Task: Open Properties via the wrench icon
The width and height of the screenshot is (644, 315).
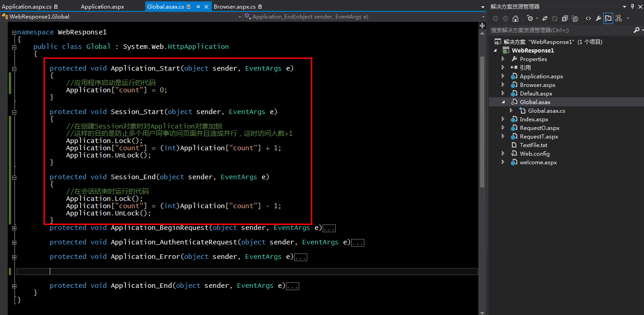Action: (x=599, y=19)
